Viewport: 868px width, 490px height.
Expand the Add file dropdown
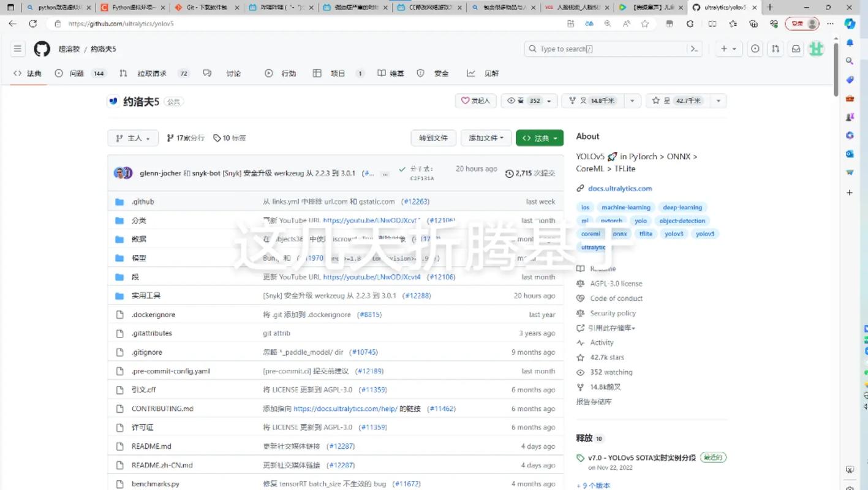(486, 138)
